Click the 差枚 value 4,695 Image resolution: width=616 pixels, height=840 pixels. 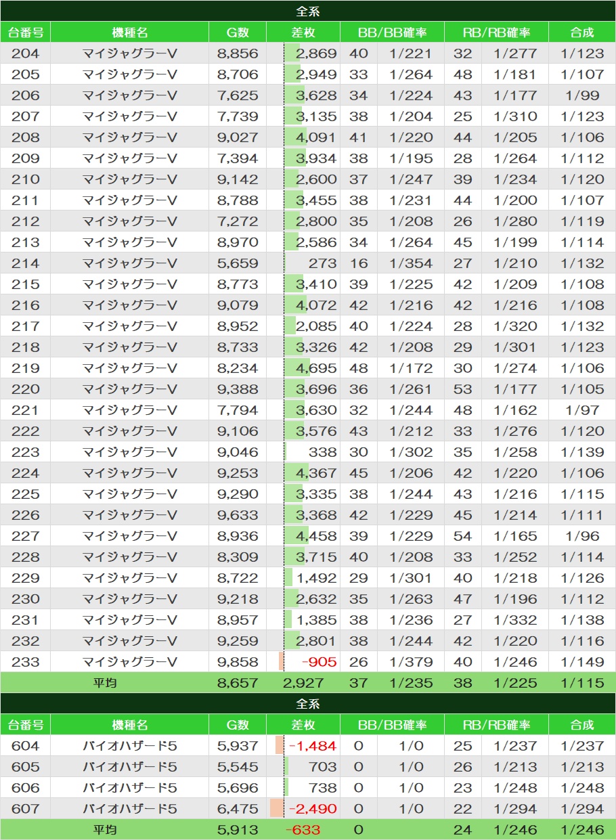pyautogui.click(x=316, y=368)
